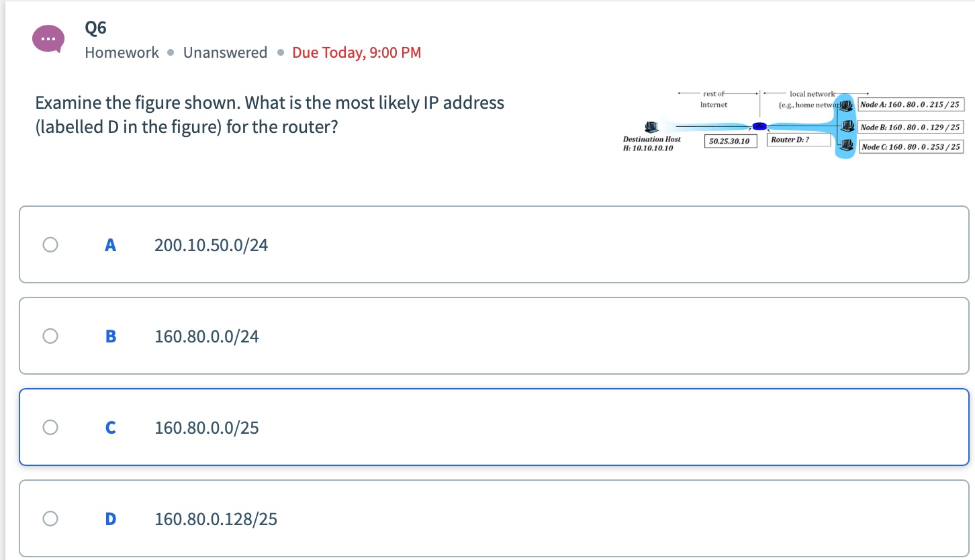This screenshot has height=560, width=975.
Task: Select the radio button for answer D
Action: pyautogui.click(x=50, y=518)
